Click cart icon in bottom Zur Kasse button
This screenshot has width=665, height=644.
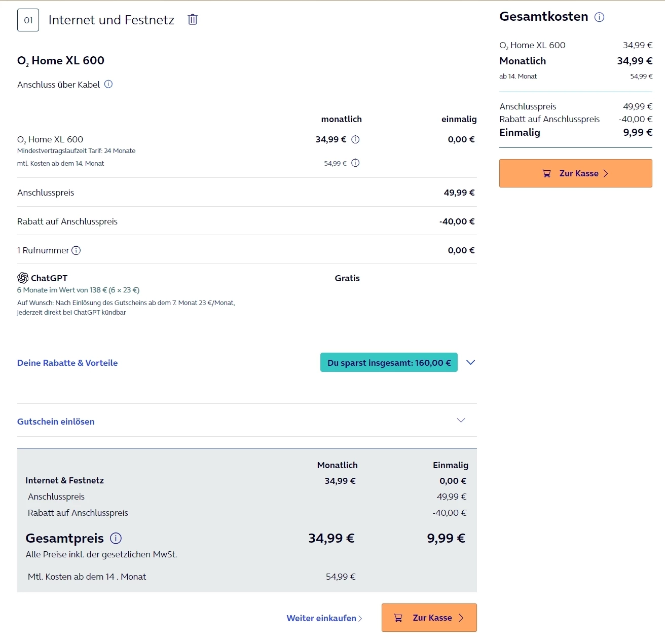(398, 618)
